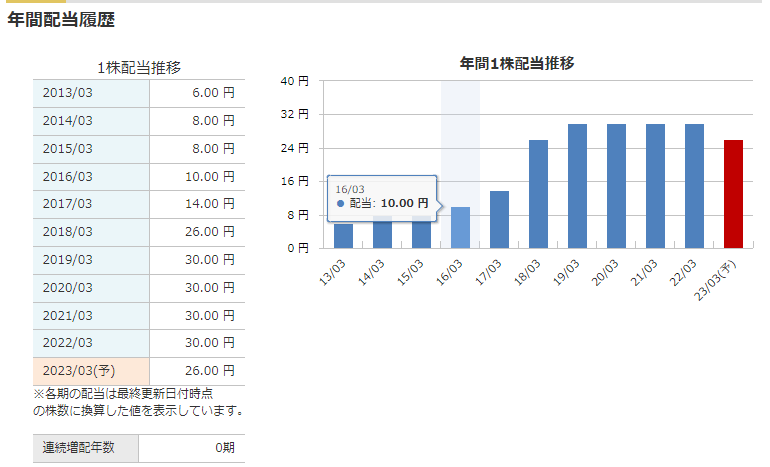
Task: Click the 2013/03 table row label
Action: pos(67,93)
